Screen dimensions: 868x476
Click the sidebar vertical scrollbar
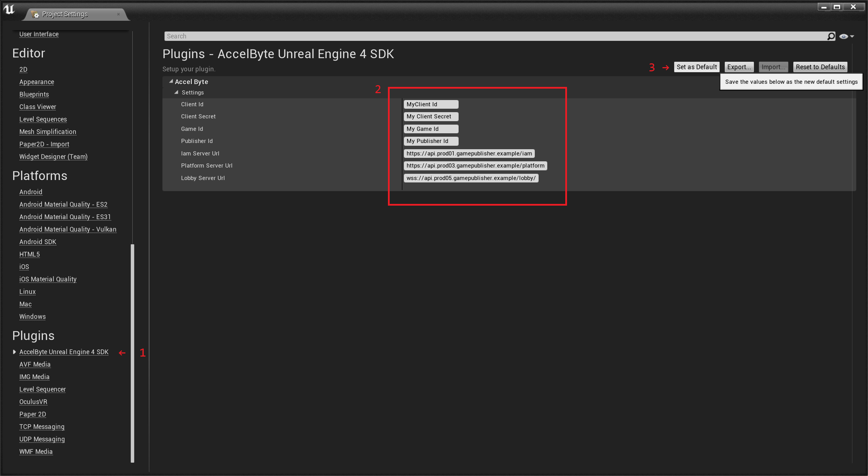pyautogui.click(x=132, y=353)
